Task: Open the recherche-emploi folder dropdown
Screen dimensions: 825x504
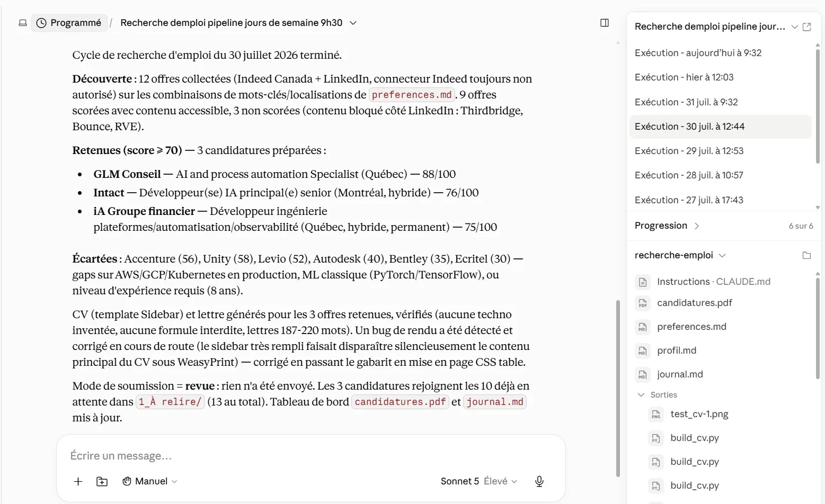Action: pyautogui.click(x=680, y=255)
